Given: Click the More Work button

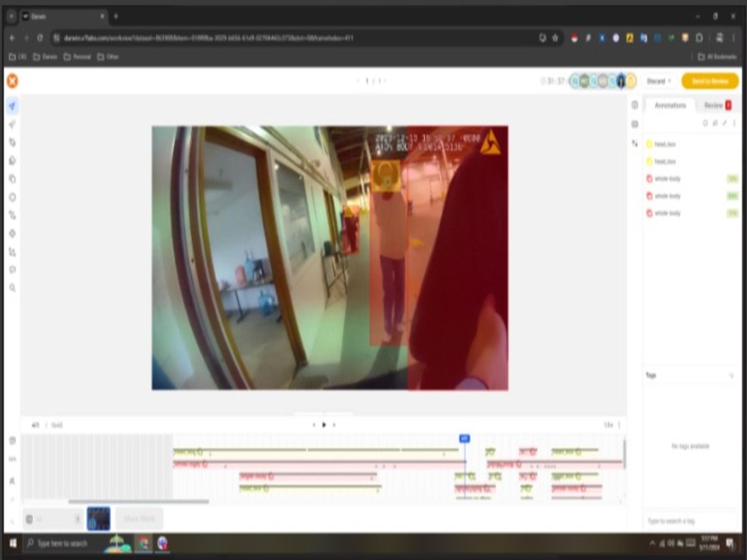Looking at the screenshot, I should tap(139, 519).
